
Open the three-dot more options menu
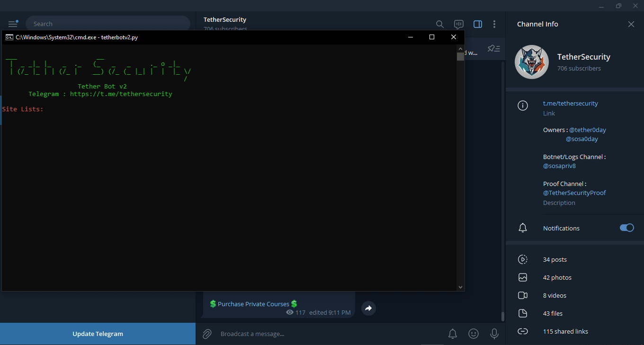click(494, 24)
